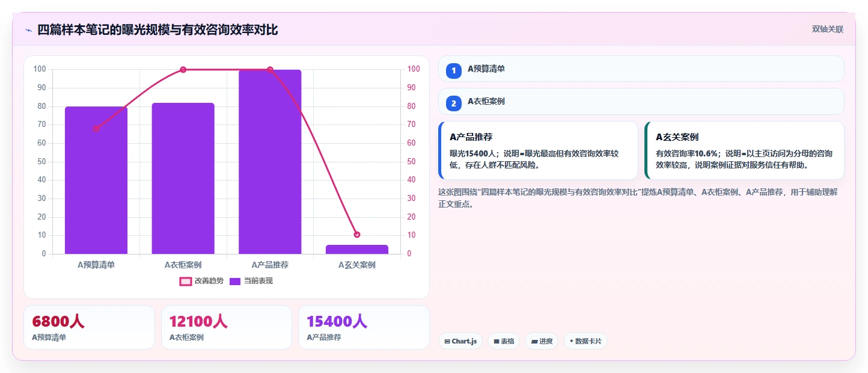This screenshot has height=373, width=868.
Task: Click the summary paragraph starting with 这张图围绕
Action: tap(638, 198)
